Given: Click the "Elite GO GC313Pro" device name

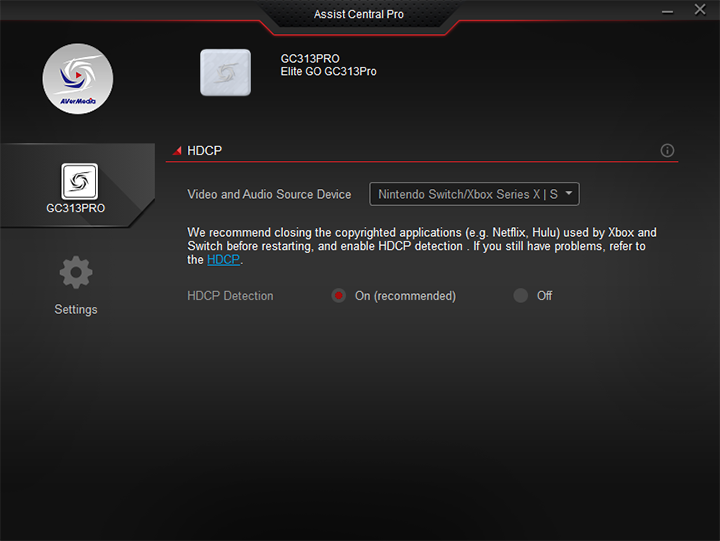Looking at the screenshot, I should (x=328, y=72).
